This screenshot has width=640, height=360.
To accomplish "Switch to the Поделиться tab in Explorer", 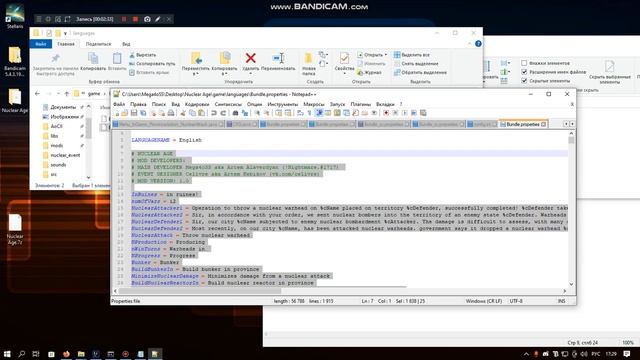I will tap(98, 44).
